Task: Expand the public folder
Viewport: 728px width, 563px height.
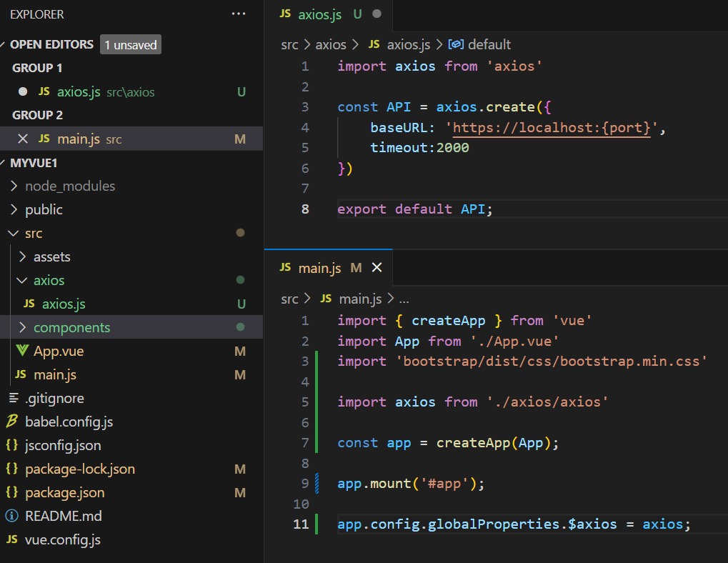Action: coord(14,210)
